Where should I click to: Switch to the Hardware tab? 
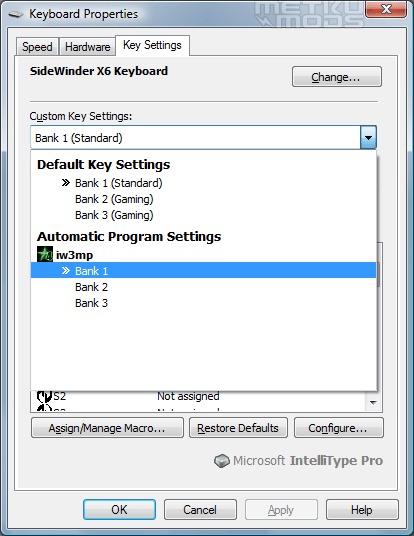pyautogui.click(x=88, y=47)
